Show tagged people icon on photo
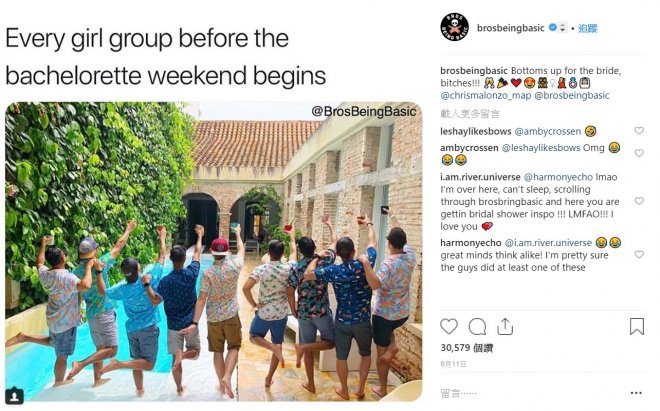The width and height of the screenshot is (660, 411). pos(14,396)
